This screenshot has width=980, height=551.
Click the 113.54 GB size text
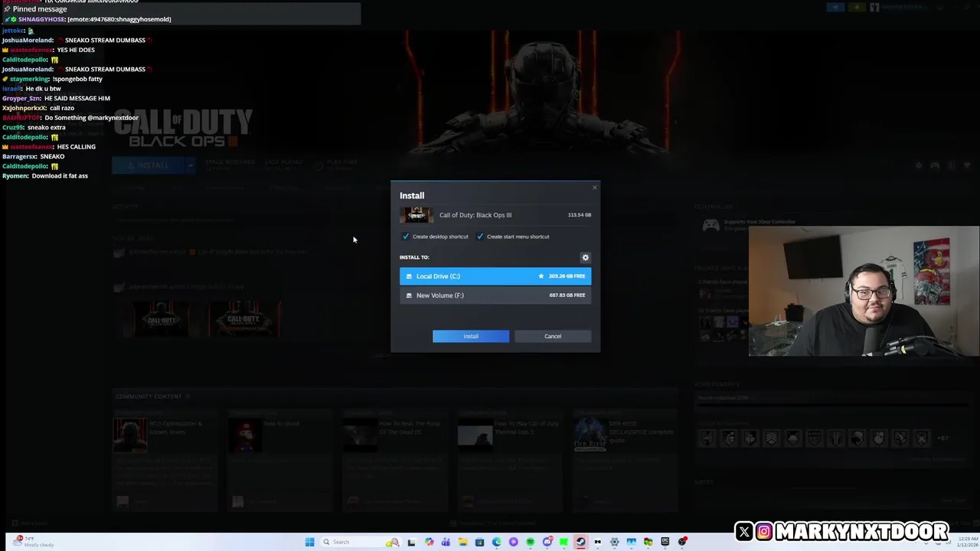(580, 215)
